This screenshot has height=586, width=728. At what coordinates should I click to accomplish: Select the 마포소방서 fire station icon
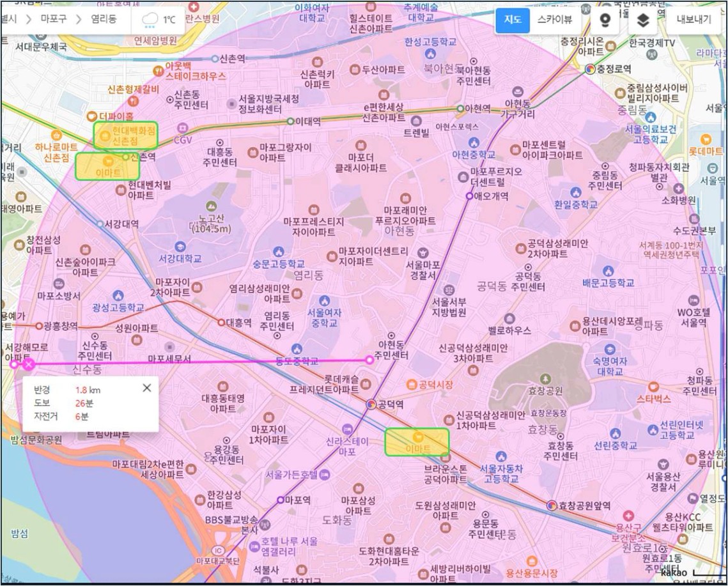pos(59,284)
